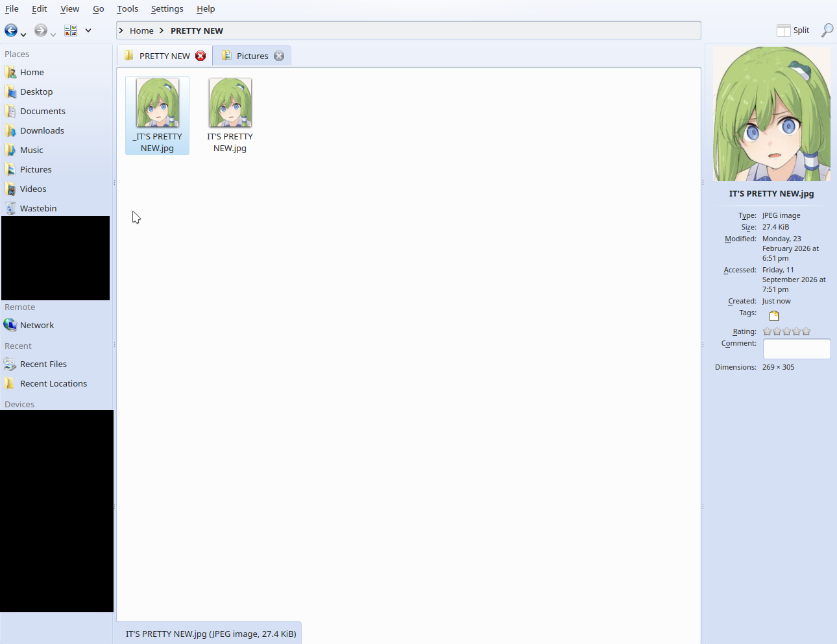
Task: Select the Network place icon
Action: pos(10,325)
